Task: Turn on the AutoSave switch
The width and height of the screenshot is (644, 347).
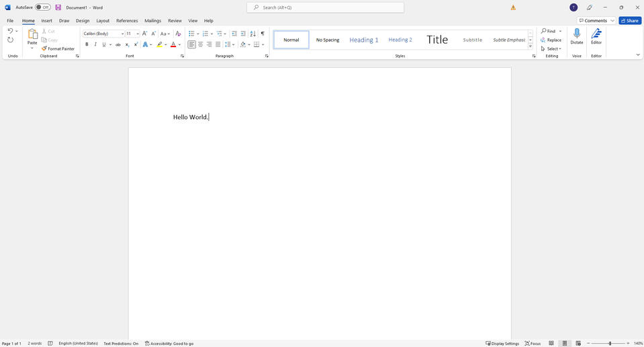Action: [43, 7]
